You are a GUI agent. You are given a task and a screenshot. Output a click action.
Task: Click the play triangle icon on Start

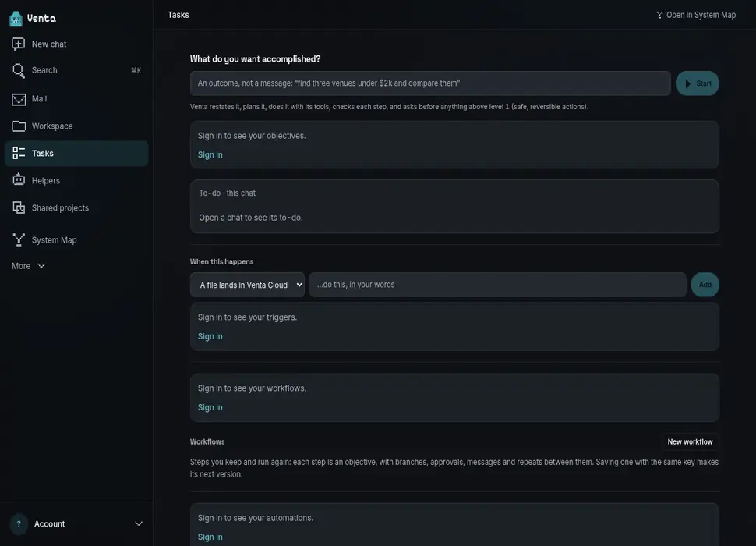pyautogui.click(x=687, y=83)
